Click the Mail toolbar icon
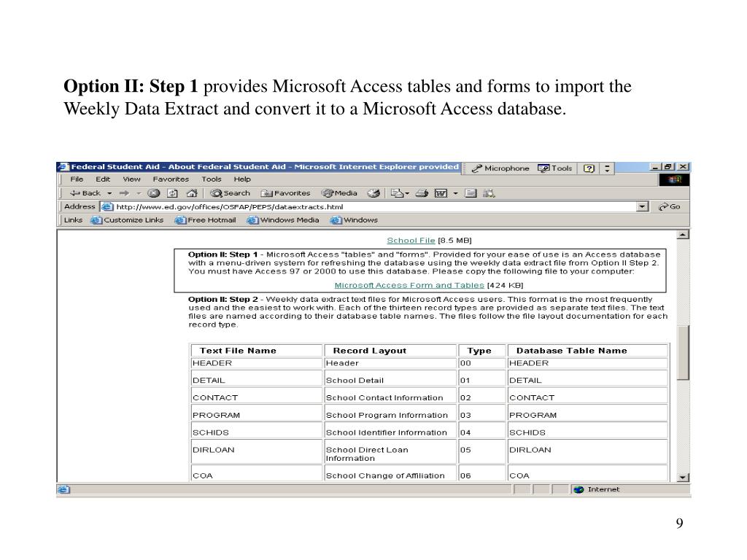The width and height of the screenshot is (747, 560). point(396,193)
